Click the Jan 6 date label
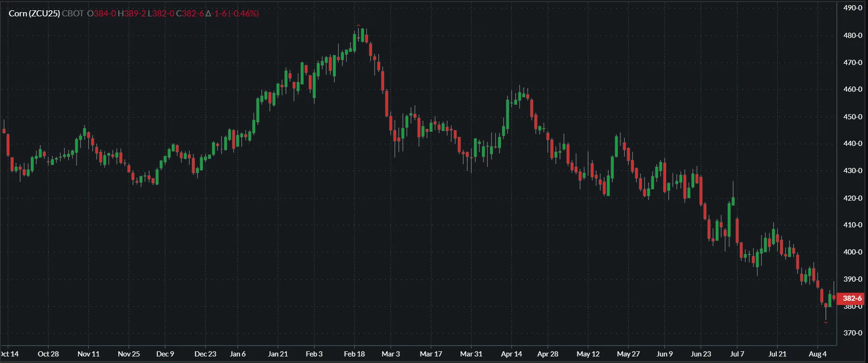 (237, 354)
